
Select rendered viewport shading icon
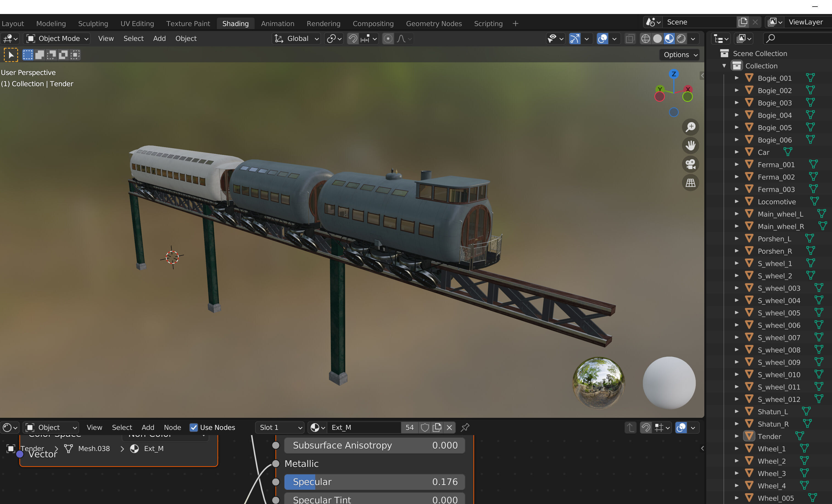point(682,39)
